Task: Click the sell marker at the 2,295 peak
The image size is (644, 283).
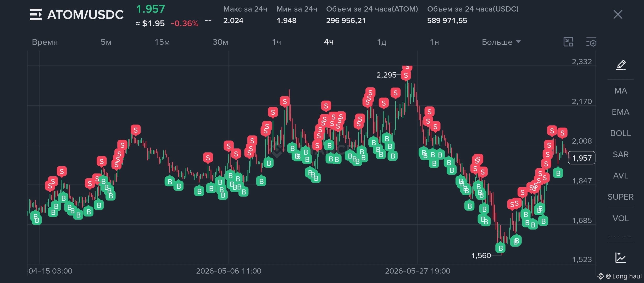Action: (406, 75)
